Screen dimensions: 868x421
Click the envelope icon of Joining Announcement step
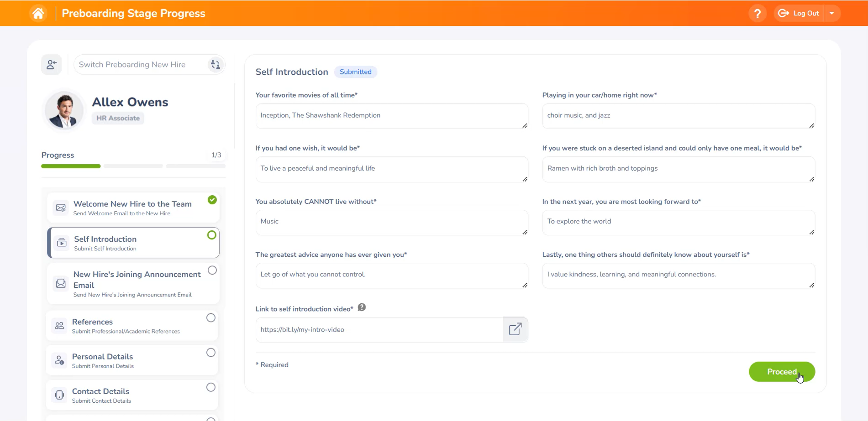(x=61, y=284)
